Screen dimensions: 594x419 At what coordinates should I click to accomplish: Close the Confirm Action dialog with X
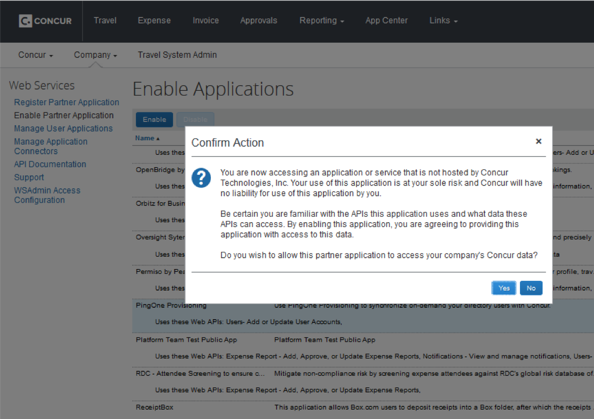point(538,141)
